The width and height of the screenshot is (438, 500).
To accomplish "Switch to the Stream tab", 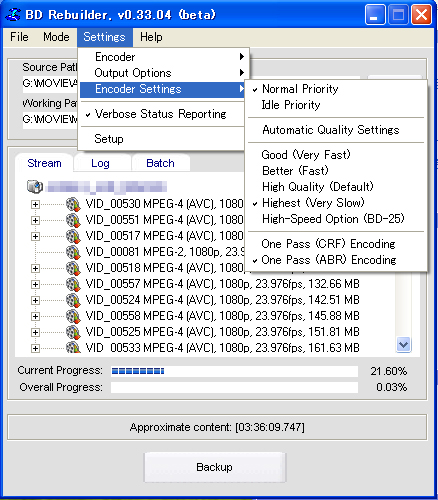I will [x=44, y=163].
